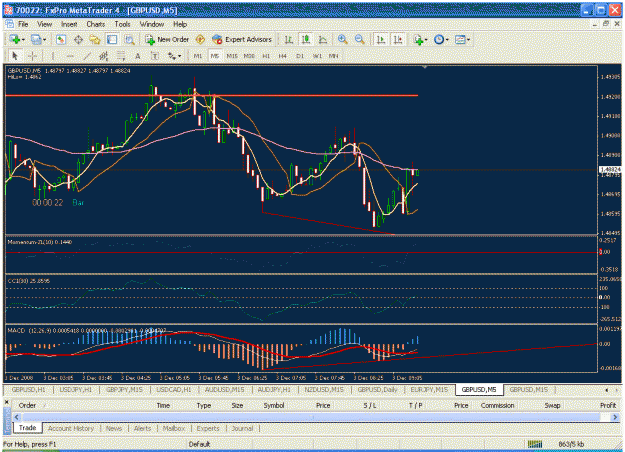Open the Expert Advisors toggle button

point(242,39)
